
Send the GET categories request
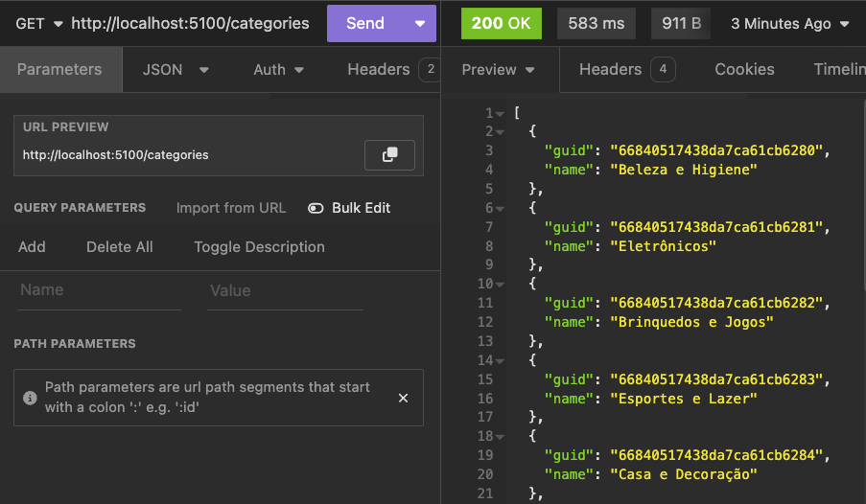(x=364, y=23)
